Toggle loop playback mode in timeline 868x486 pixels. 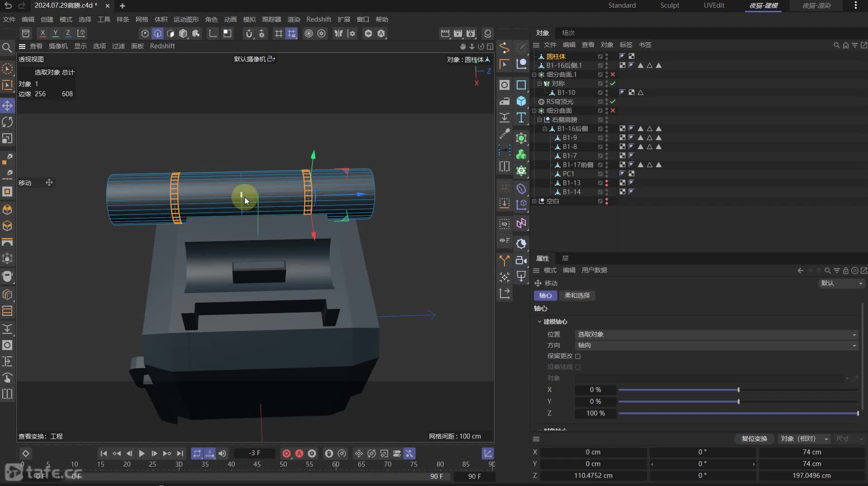[x=197, y=453]
